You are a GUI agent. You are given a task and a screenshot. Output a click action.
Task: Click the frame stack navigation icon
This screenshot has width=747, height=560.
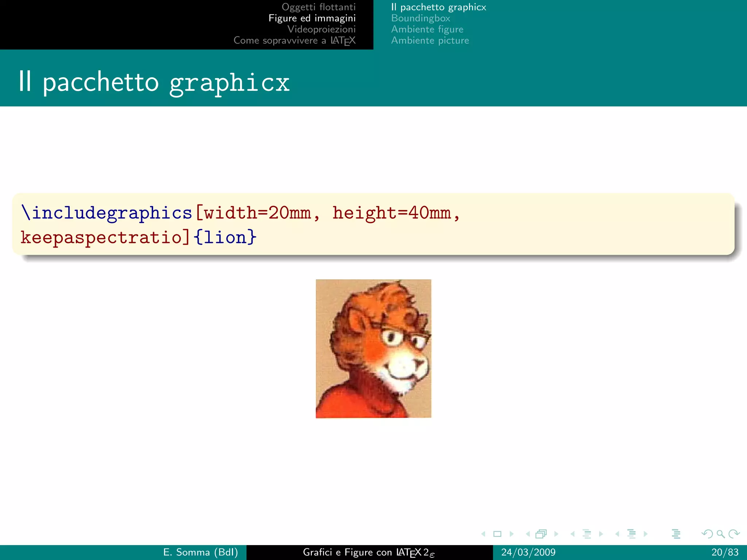541,534
